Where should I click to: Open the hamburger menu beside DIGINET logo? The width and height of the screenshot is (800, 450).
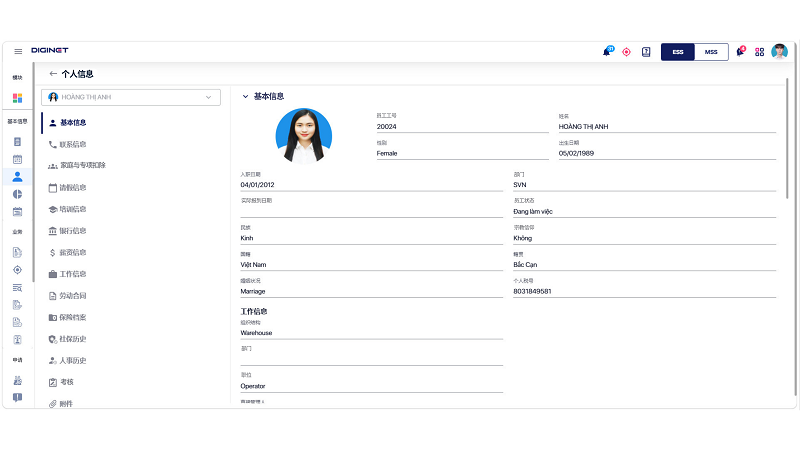[18, 51]
